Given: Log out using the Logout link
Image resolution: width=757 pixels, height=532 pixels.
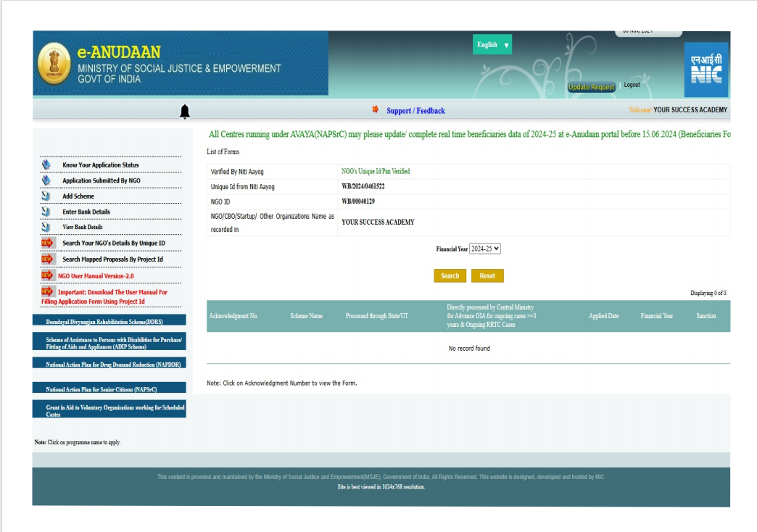Looking at the screenshot, I should pyautogui.click(x=632, y=86).
